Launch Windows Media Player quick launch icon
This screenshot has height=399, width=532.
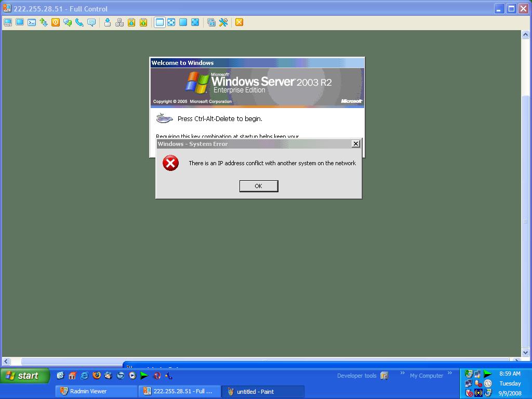(132, 376)
